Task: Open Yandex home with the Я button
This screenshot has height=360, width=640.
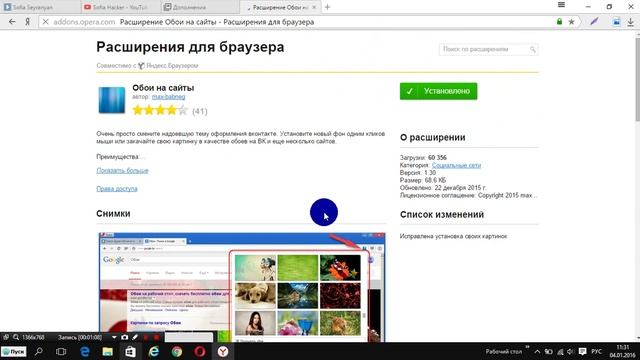Action: point(27,22)
